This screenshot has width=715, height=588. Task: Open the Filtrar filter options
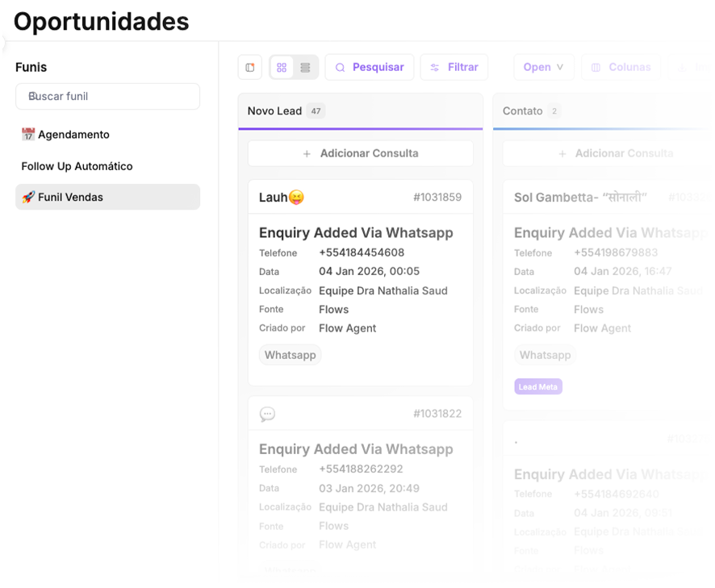tap(454, 68)
